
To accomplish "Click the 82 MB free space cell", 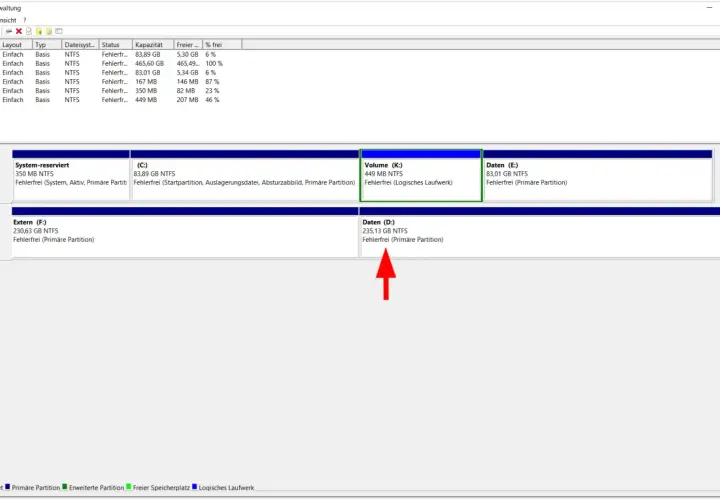I will click(x=186, y=91).
